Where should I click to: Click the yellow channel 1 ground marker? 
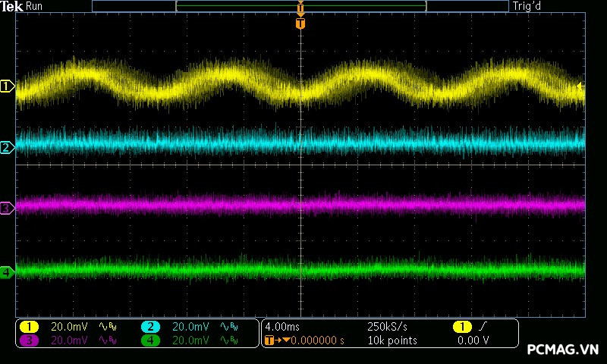point(7,86)
